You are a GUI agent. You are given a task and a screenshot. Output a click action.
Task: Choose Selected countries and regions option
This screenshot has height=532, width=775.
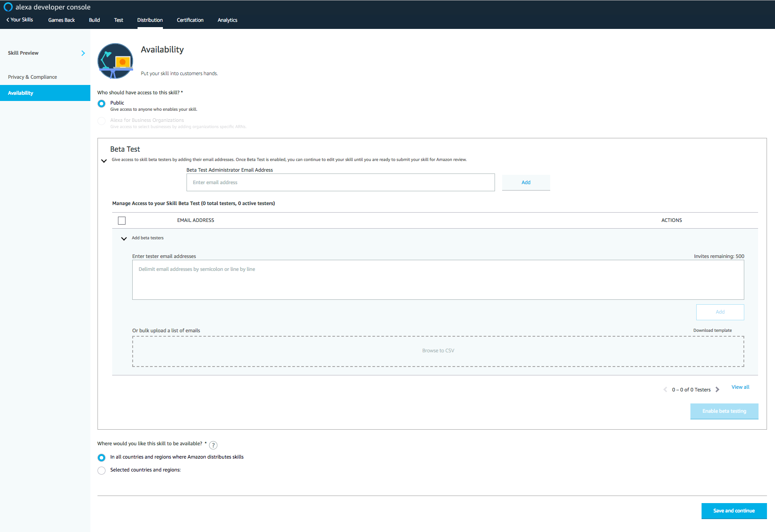[x=101, y=471]
